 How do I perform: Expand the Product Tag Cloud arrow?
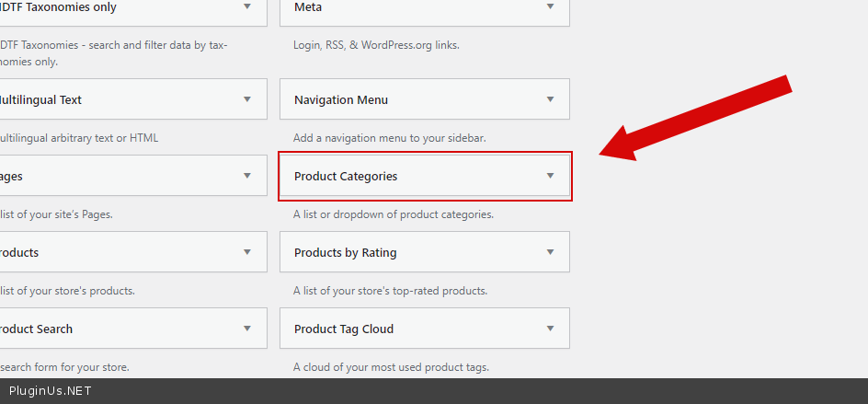pos(550,329)
